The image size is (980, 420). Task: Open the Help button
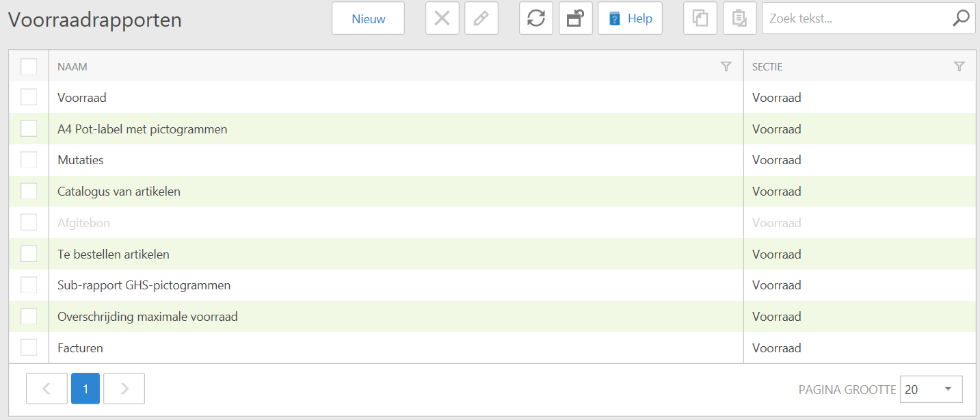tap(630, 18)
